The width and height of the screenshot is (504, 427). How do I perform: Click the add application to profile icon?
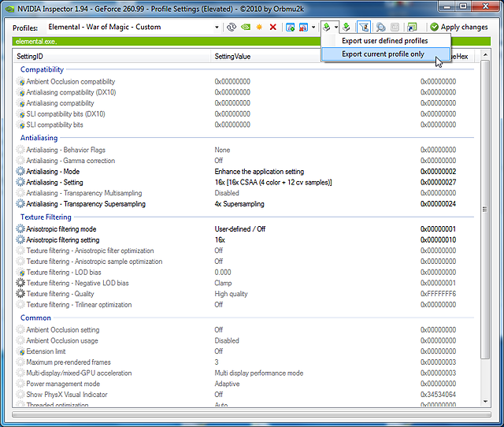290,27
